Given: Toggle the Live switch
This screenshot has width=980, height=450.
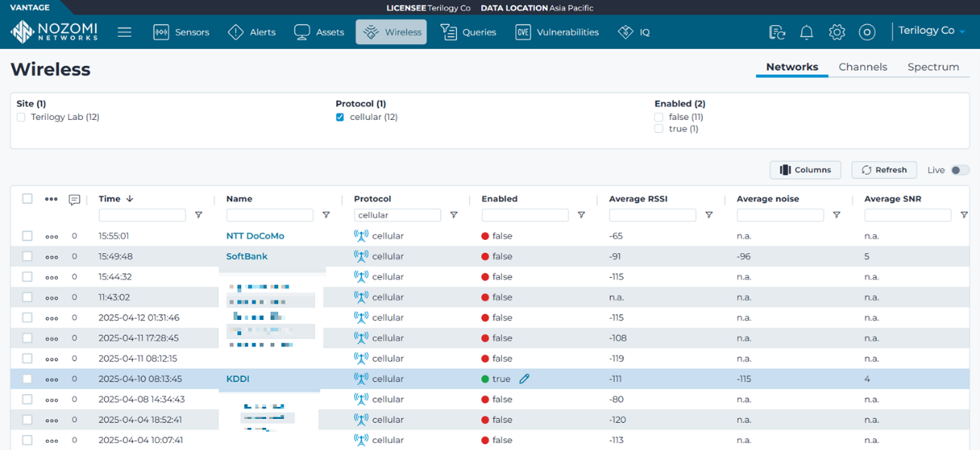Looking at the screenshot, I should coord(959,170).
